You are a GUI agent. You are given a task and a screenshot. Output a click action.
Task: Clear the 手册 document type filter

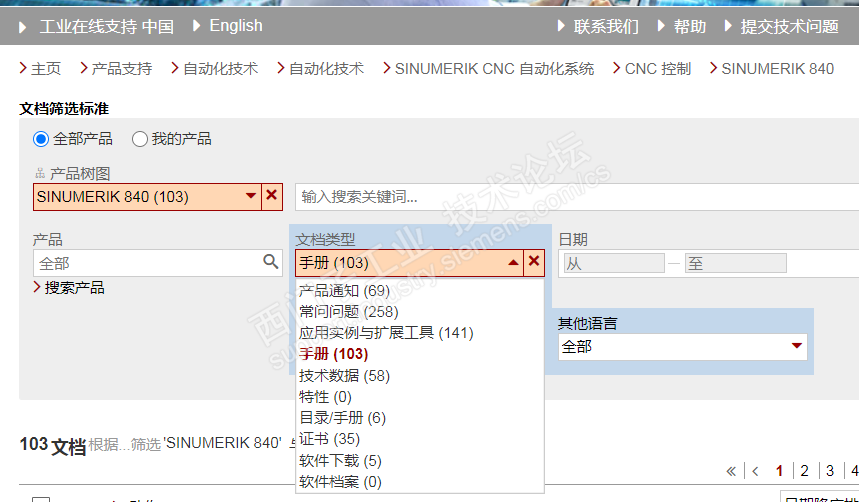click(x=534, y=263)
